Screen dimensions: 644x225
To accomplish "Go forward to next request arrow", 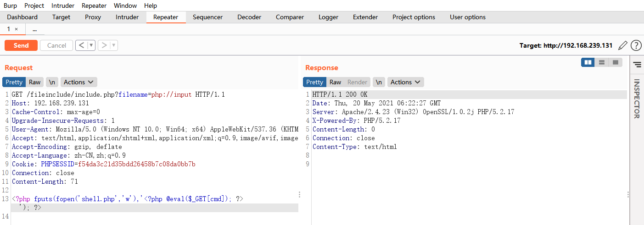I will tap(104, 45).
